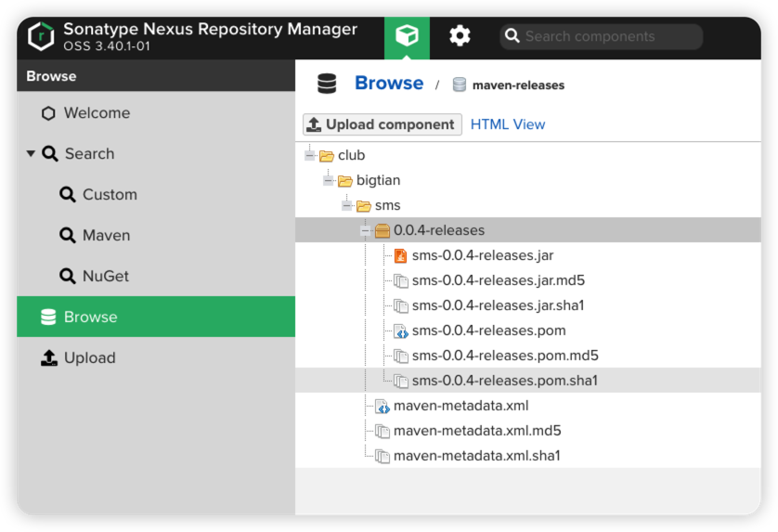Select sms-0.0.4-releases.jar
The image size is (778, 532).
[528, 255]
